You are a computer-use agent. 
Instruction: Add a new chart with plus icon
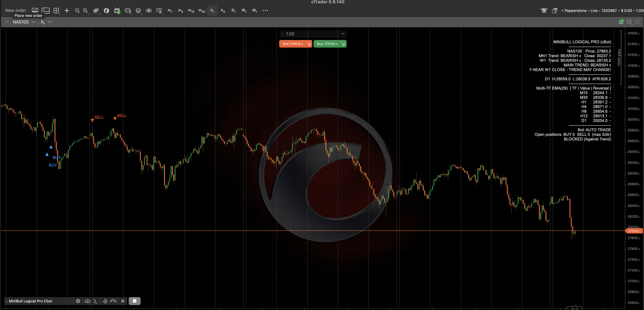[67, 10]
